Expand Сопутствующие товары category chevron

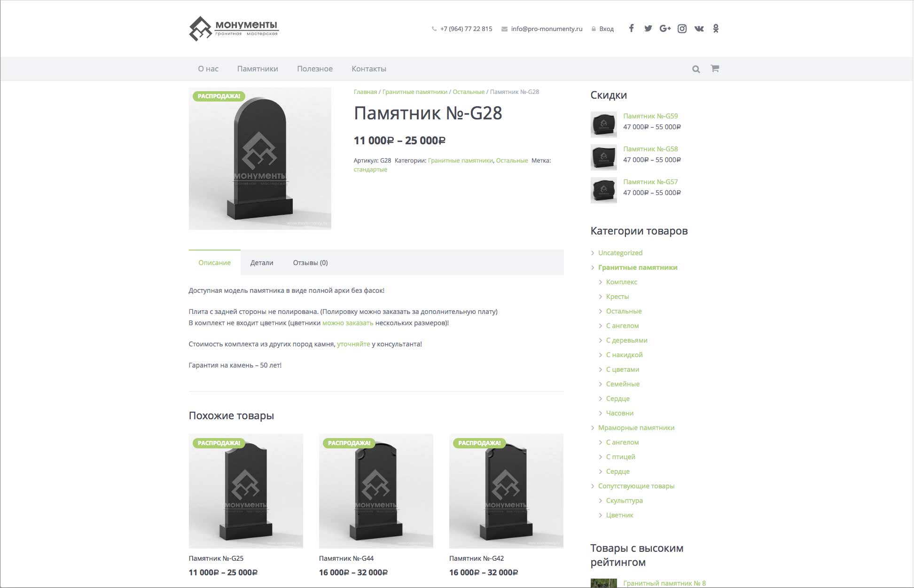593,486
